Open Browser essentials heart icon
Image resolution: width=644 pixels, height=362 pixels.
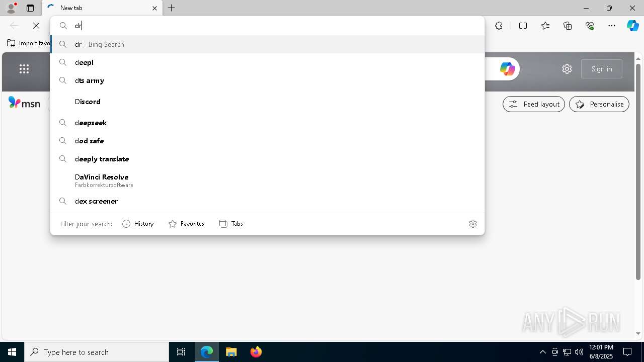(590, 26)
